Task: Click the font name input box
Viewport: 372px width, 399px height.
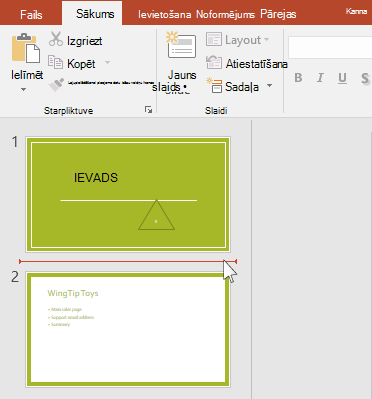Action: tap(330, 48)
